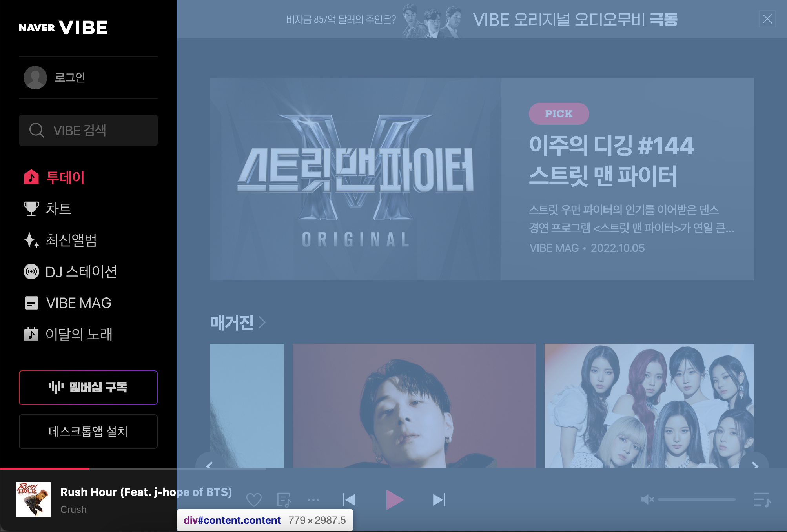Viewport: 787px width, 532px height.
Task: Click the NAVER VIBE logo
Action: 63,27
